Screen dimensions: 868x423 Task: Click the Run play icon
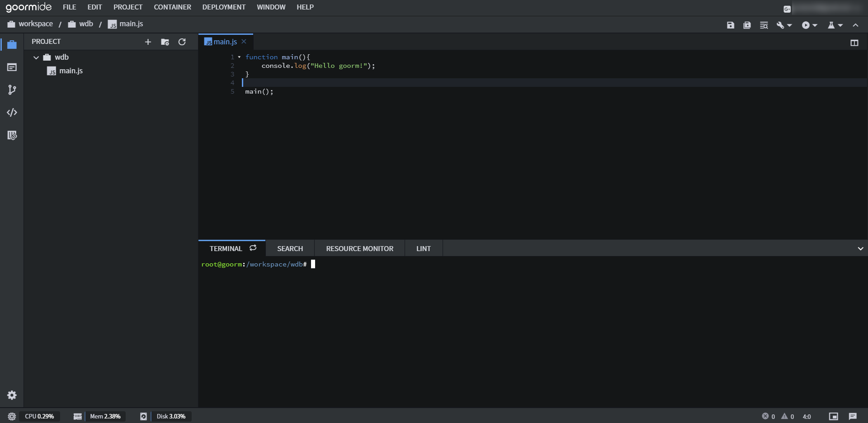[x=806, y=25]
